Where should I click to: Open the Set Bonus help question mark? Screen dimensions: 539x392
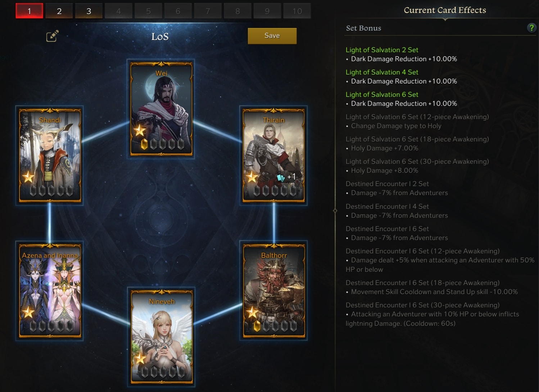pos(531,28)
